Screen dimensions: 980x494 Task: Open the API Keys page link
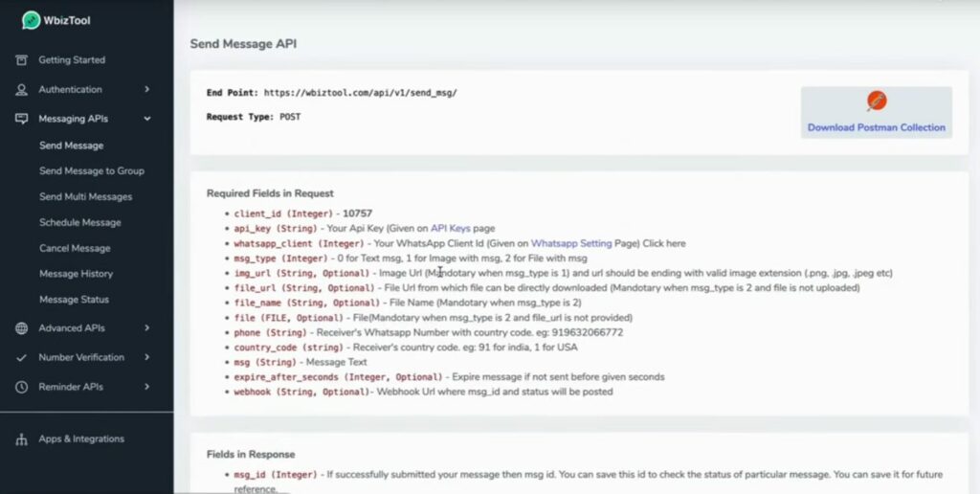pyautogui.click(x=450, y=228)
